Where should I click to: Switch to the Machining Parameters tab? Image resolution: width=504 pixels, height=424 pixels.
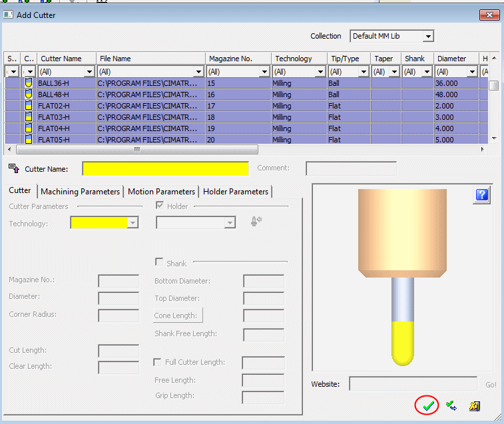point(80,192)
